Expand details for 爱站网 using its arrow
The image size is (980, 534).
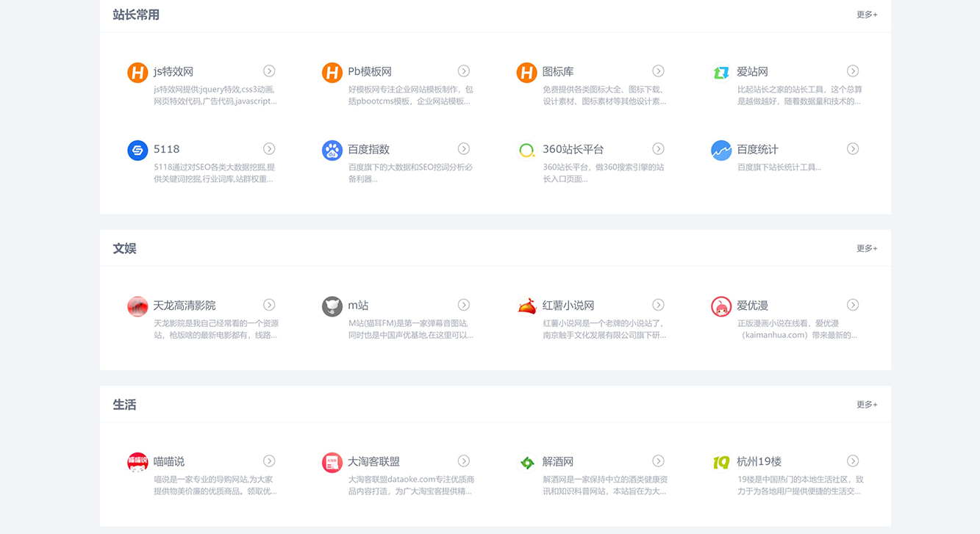coord(853,71)
